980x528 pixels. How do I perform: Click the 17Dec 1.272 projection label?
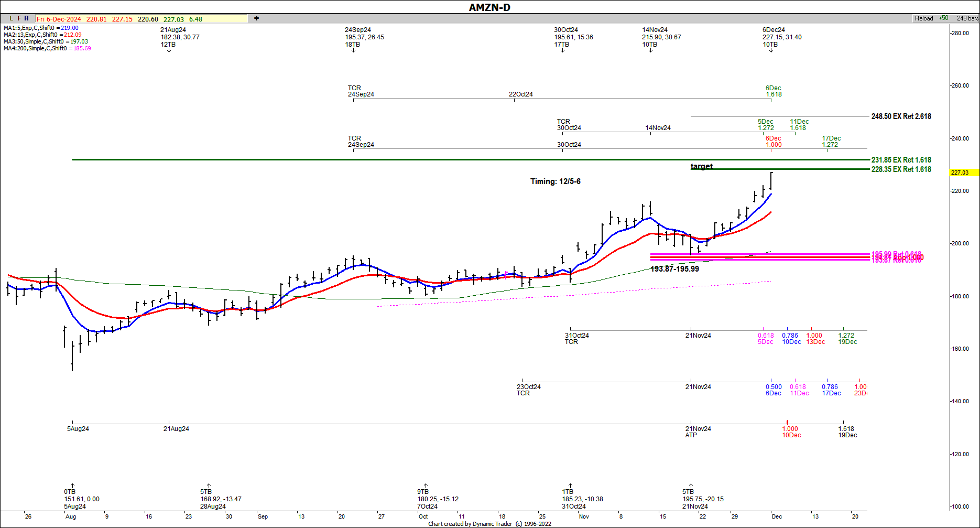tap(831, 142)
